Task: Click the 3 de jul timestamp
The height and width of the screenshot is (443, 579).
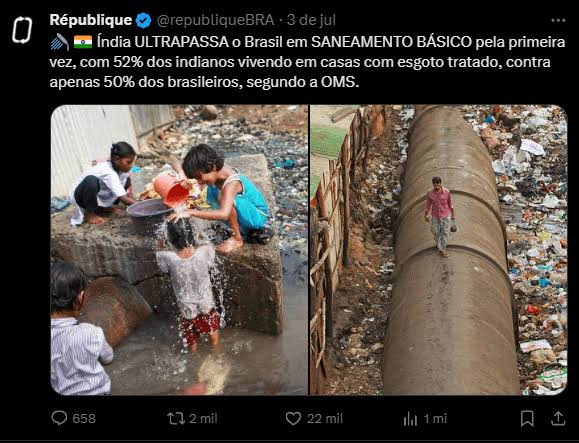Action: (311, 20)
